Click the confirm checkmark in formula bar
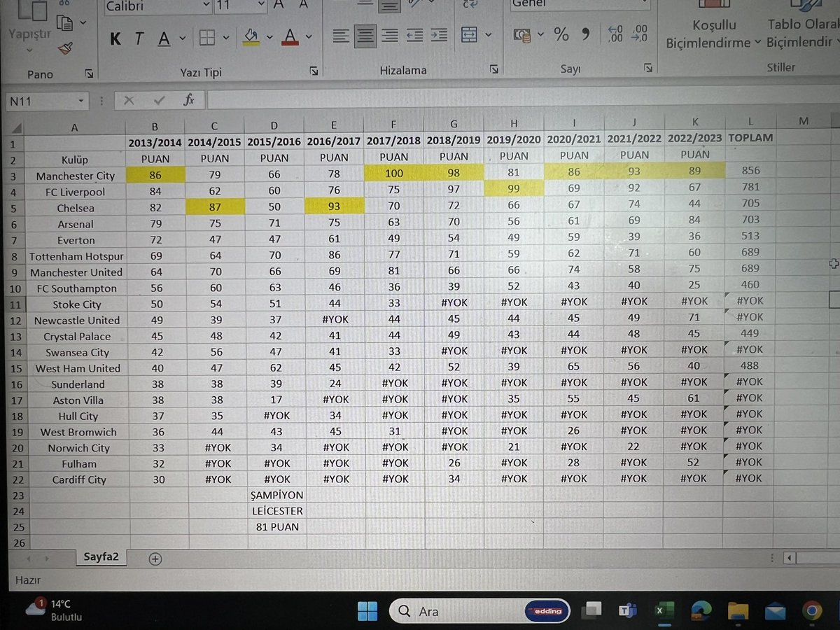 pyautogui.click(x=159, y=100)
